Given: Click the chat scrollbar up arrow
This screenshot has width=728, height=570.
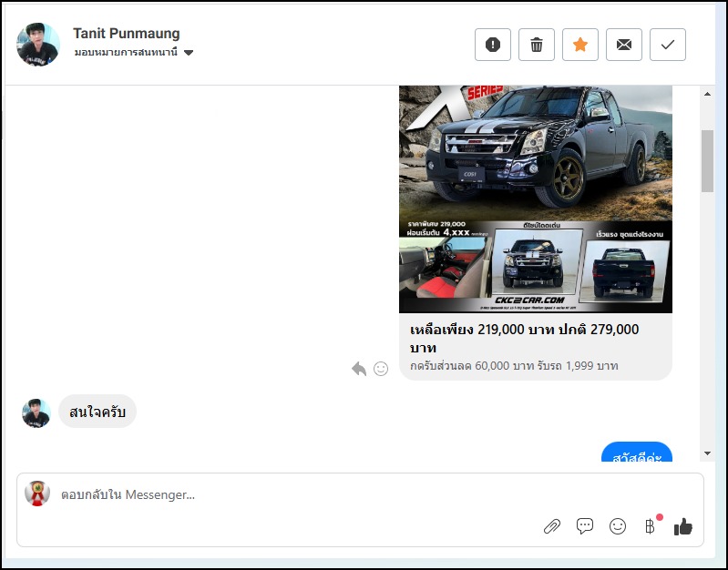Looking at the screenshot, I should pos(707,94).
